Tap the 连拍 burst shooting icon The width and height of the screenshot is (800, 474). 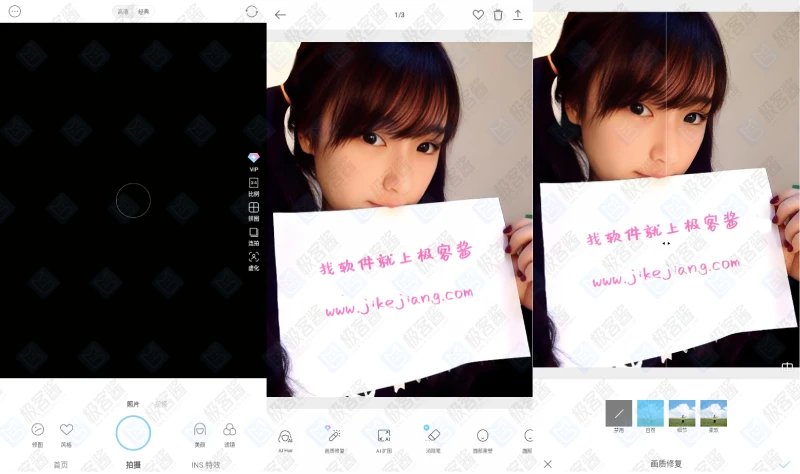pyautogui.click(x=254, y=236)
